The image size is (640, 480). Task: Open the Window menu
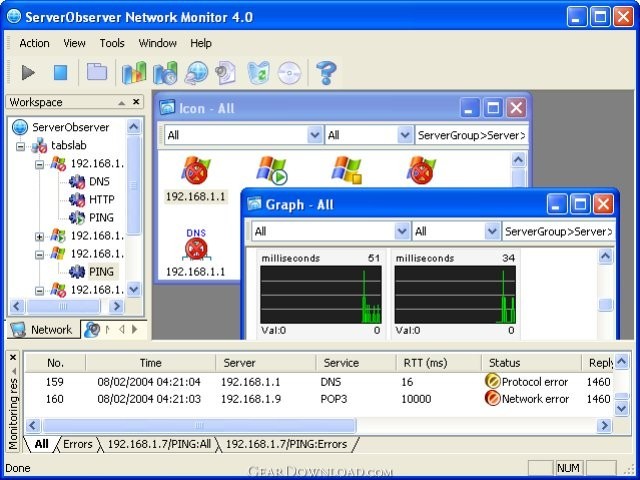[158, 43]
